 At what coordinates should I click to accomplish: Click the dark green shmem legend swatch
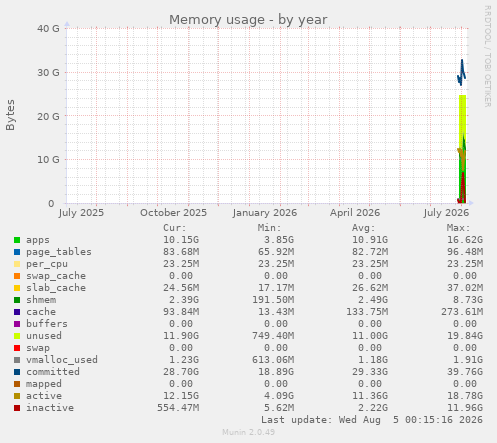(x=17, y=300)
